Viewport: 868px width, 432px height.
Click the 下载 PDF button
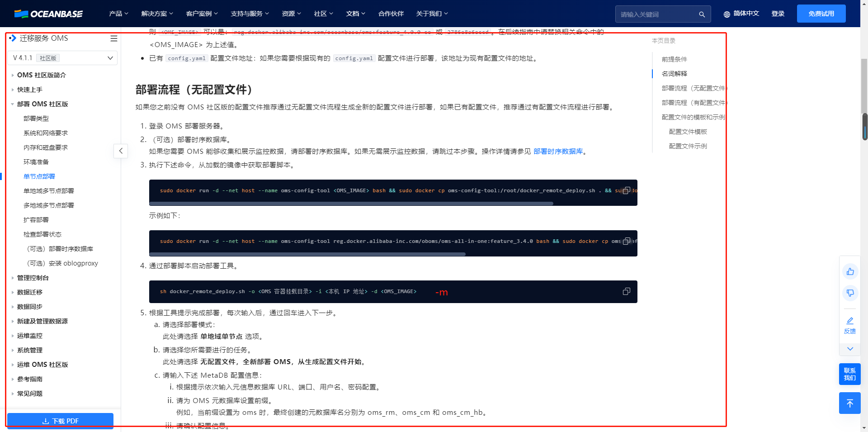pyautogui.click(x=60, y=421)
